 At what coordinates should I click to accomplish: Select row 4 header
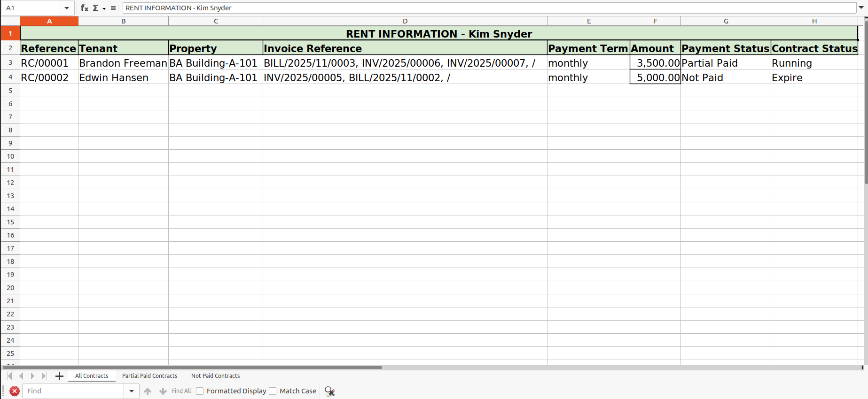click(x=10, y=77)
